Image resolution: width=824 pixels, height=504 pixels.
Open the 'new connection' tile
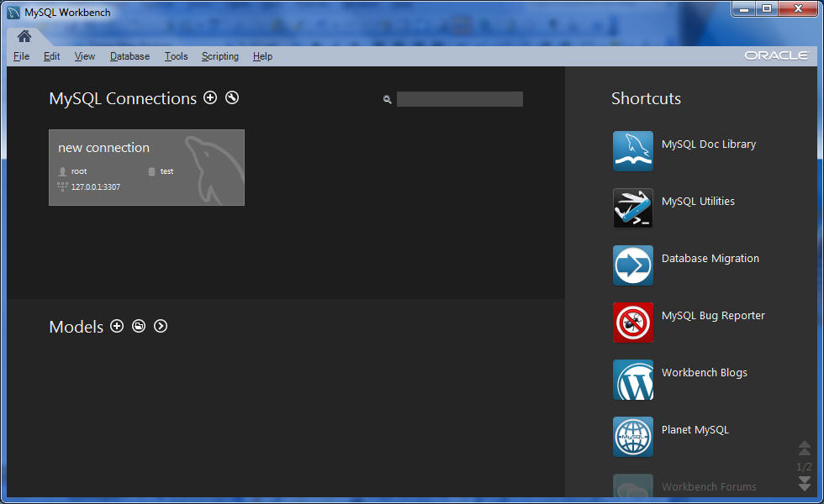[146, 167]
